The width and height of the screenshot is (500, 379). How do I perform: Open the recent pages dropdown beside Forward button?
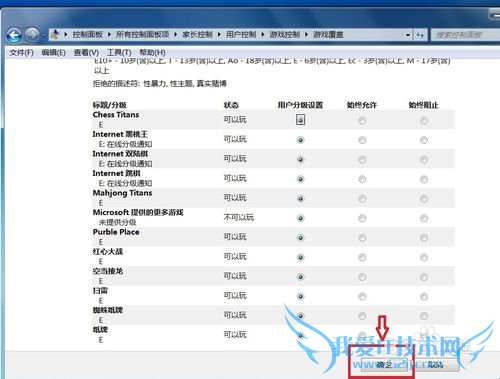[43, 35]
